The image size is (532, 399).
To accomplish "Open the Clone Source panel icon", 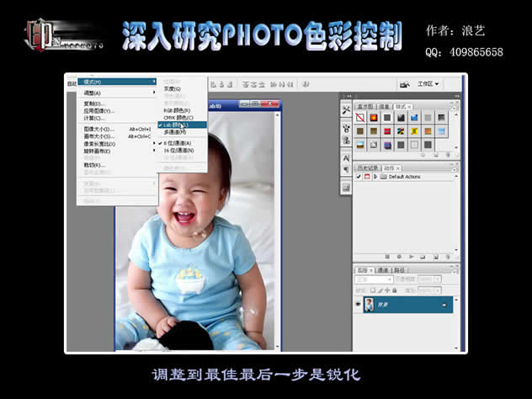I will pyautogui.click(x=346, y=140).
